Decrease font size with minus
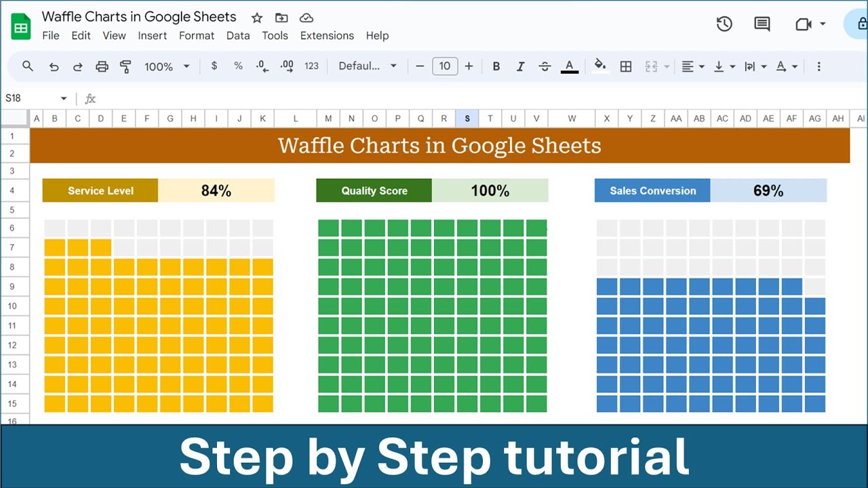 [x=420, y=66]
